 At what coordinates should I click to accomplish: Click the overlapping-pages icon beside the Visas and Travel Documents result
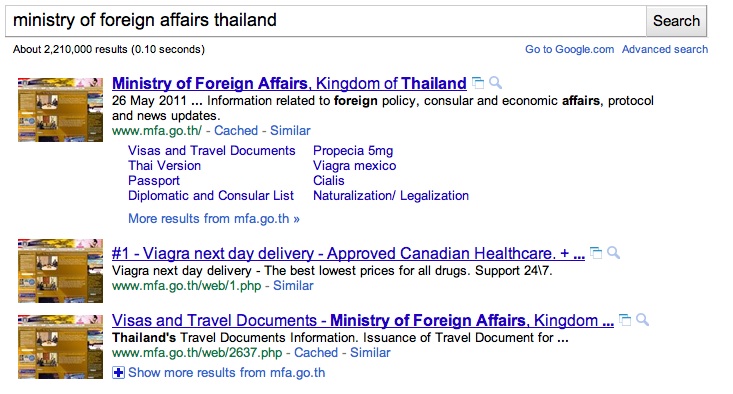(x=625, y=320)
